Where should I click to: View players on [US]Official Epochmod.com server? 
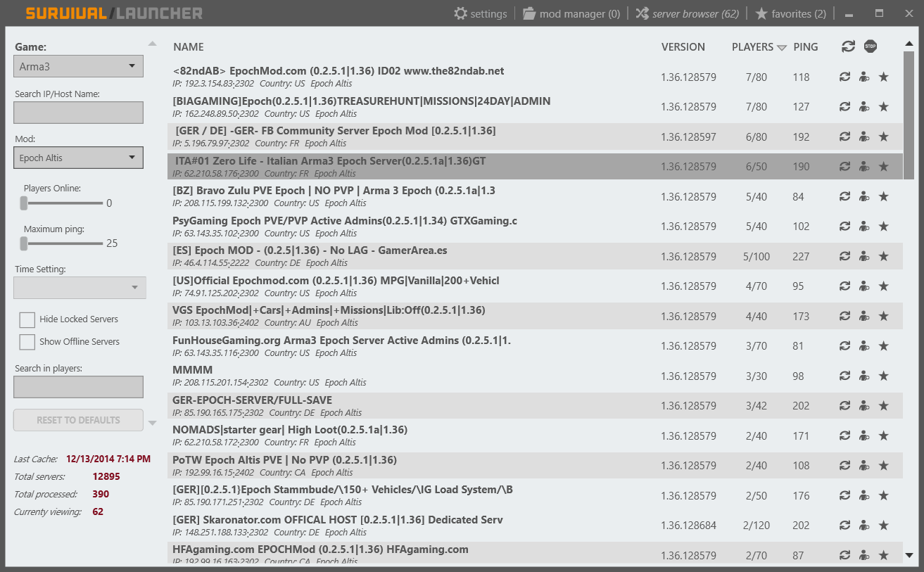864,286
